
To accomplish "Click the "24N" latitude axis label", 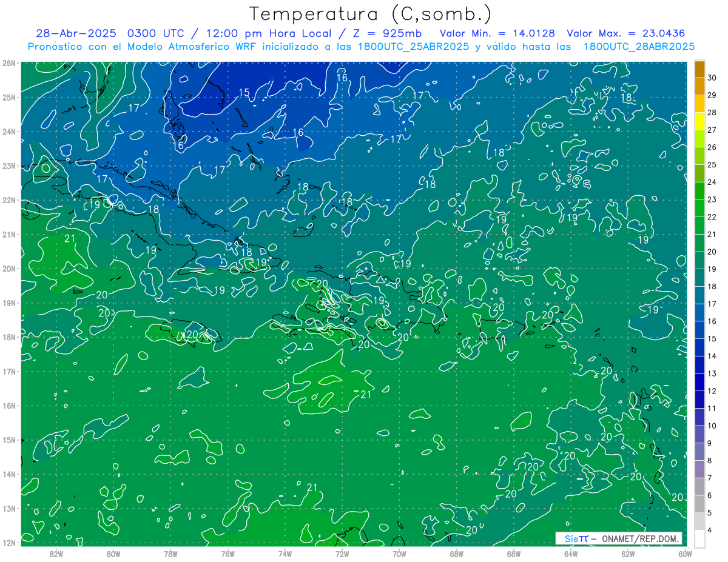I will pyautogui.click(x=9, y=132).
